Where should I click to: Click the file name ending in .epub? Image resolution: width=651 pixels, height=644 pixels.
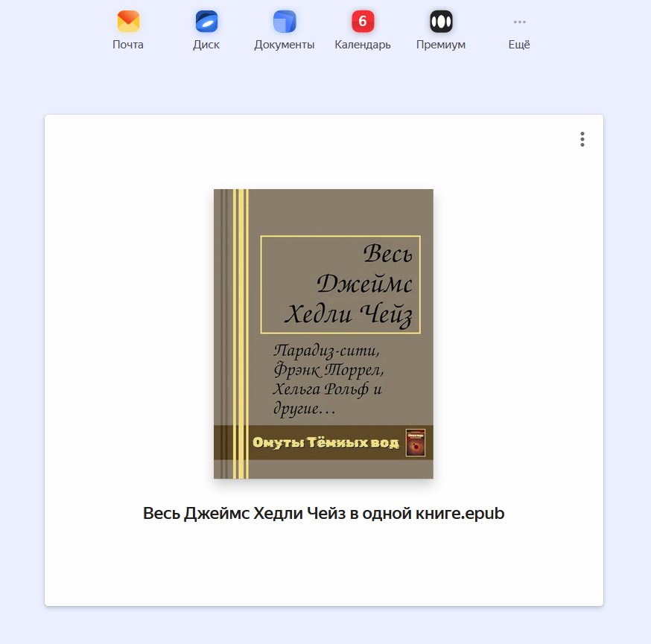[323, 514]
